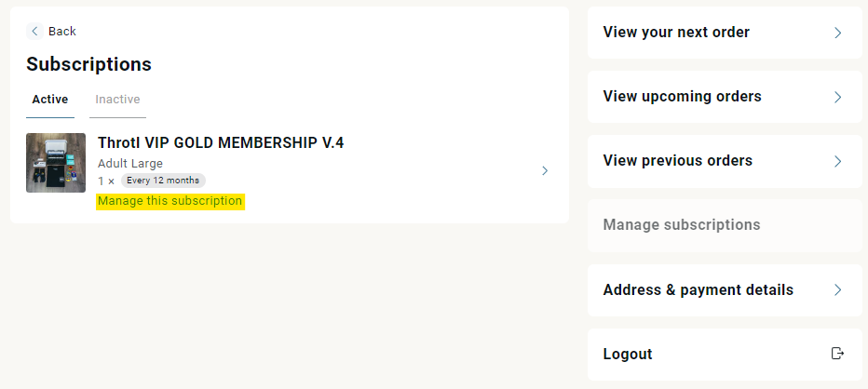Open the Throtl membership product thumbnail
The height and width of the screenshot is (389, 868).
[x=56, y=163]
